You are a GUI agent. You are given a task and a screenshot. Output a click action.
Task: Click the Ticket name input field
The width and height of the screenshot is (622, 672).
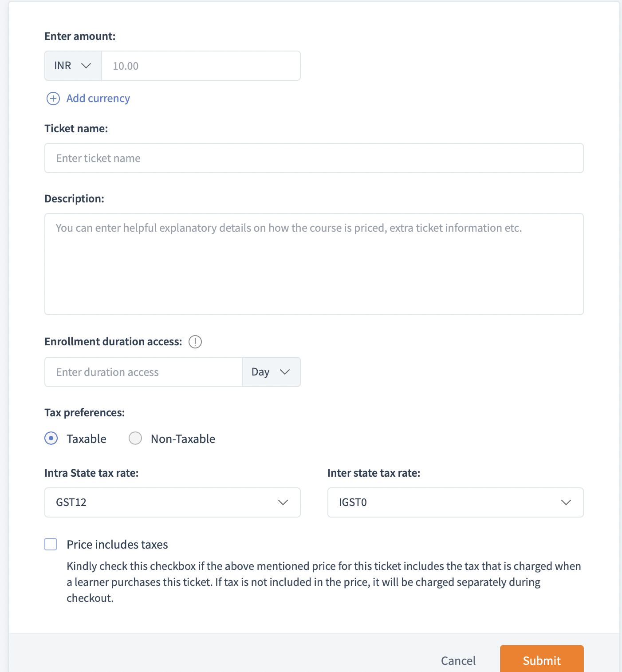tap(314, 158)
